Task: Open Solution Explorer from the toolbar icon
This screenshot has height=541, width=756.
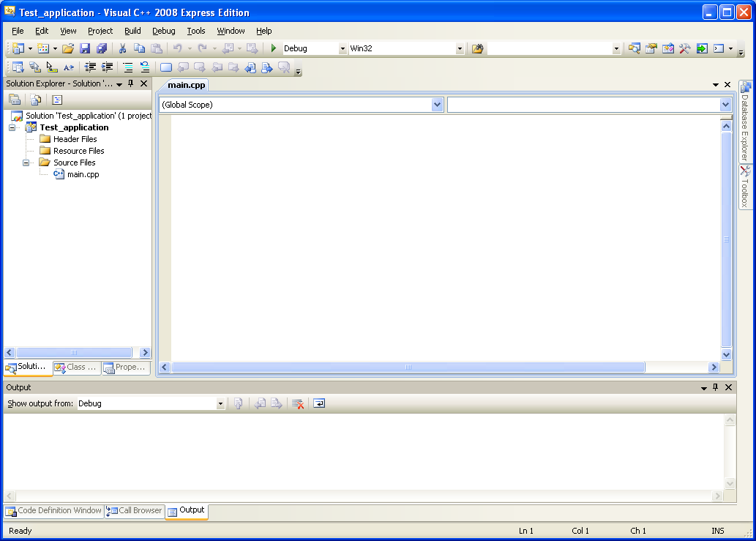Action: 634,48
